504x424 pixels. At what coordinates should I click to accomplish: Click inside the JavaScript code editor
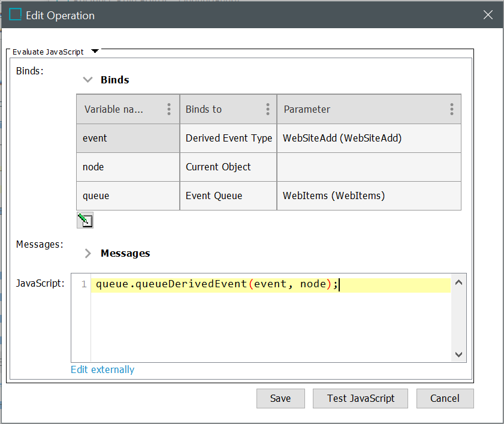tap(270, 324)
